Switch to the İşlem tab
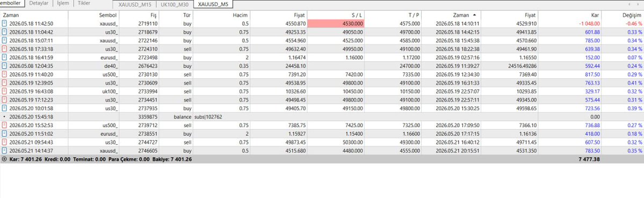This screenshot has width=644, height=198. click(x=63, y=3)
